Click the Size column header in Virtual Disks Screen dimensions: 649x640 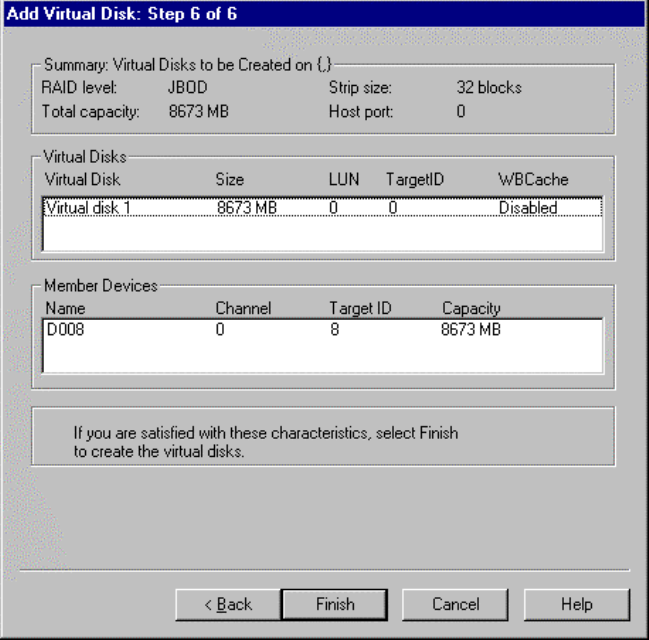click(230, 180)
